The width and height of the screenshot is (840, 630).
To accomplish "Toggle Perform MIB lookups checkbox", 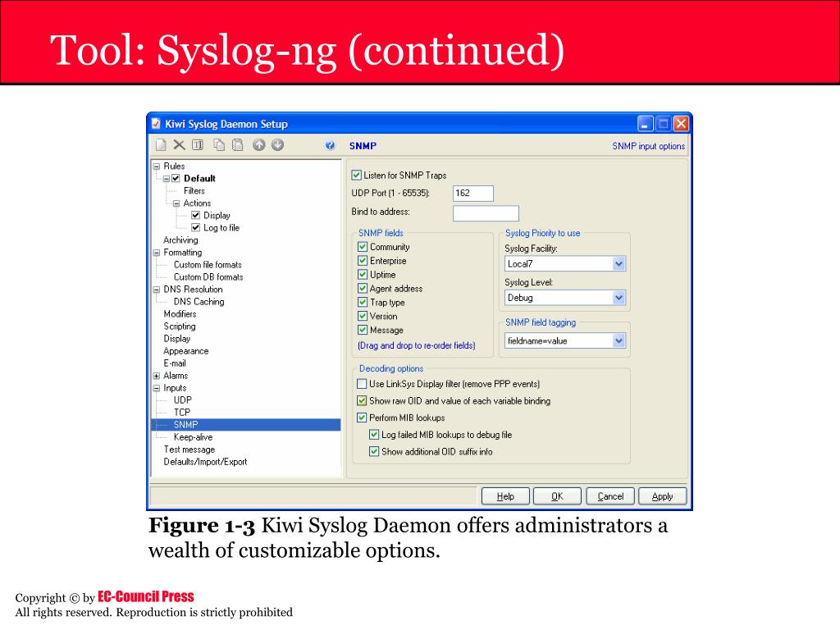I will click(362, 418).
